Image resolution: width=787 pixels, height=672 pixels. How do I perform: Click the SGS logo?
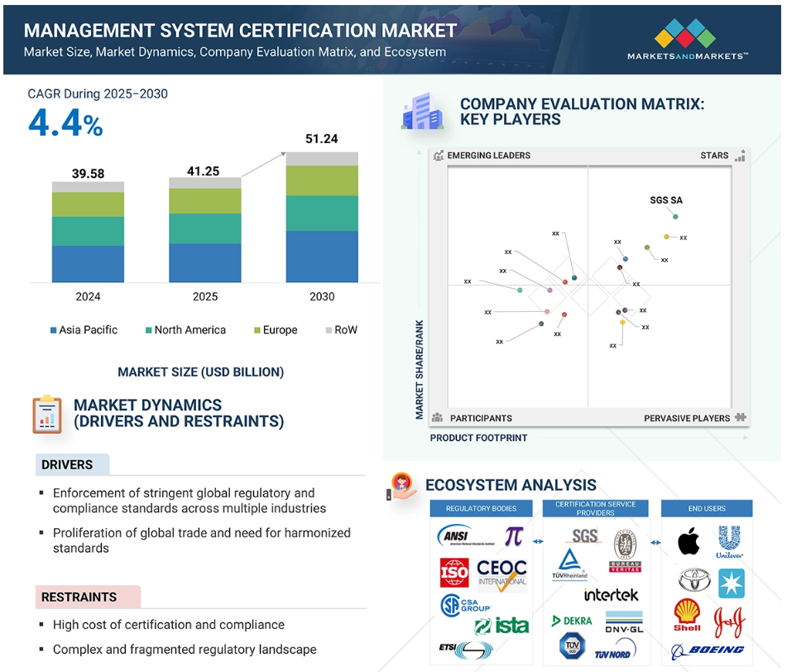(585, 536)
